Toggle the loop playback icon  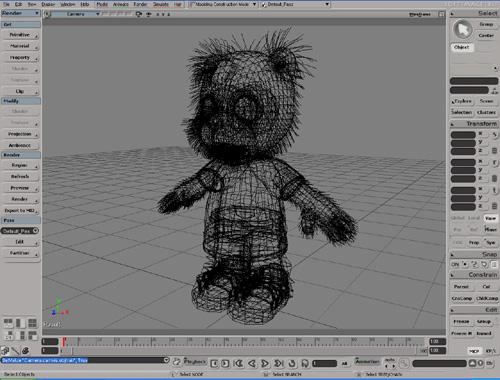tap(292, 363)
